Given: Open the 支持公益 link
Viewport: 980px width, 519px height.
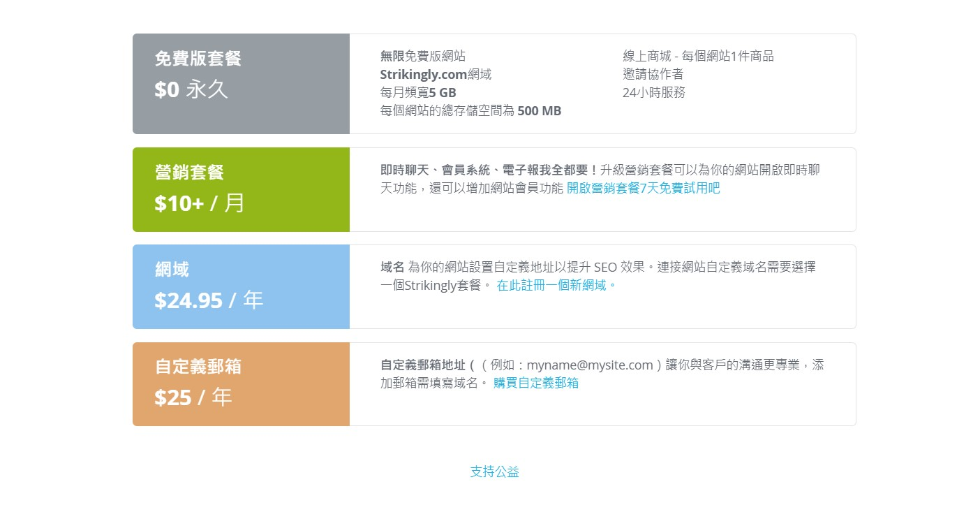Looking at the screenshot, I should 494,472.
